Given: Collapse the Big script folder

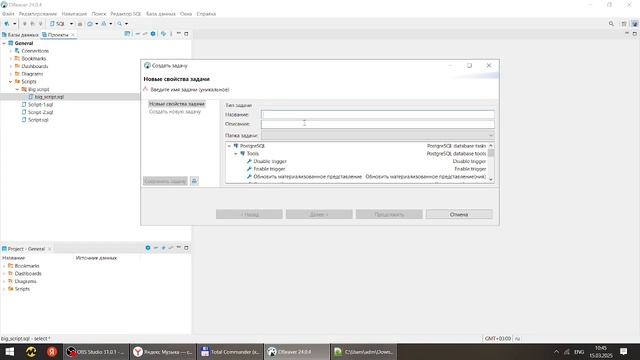Looking at the screenshot, I should tap(17, 89).
